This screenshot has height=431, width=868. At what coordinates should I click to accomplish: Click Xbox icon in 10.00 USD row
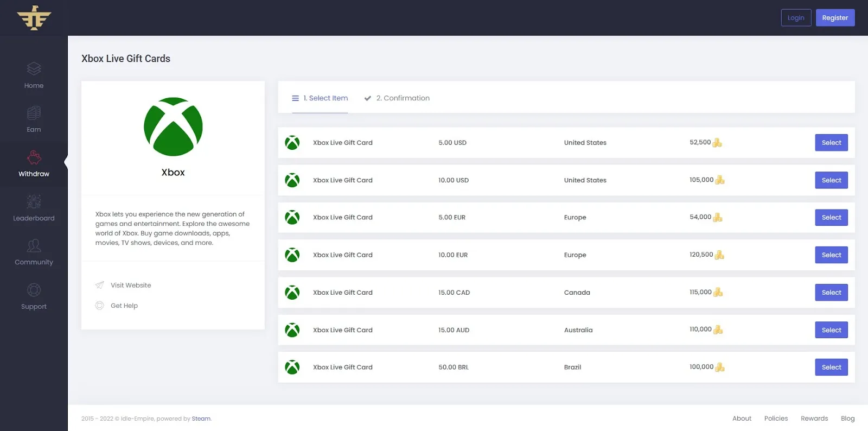[x=292, y=180]
